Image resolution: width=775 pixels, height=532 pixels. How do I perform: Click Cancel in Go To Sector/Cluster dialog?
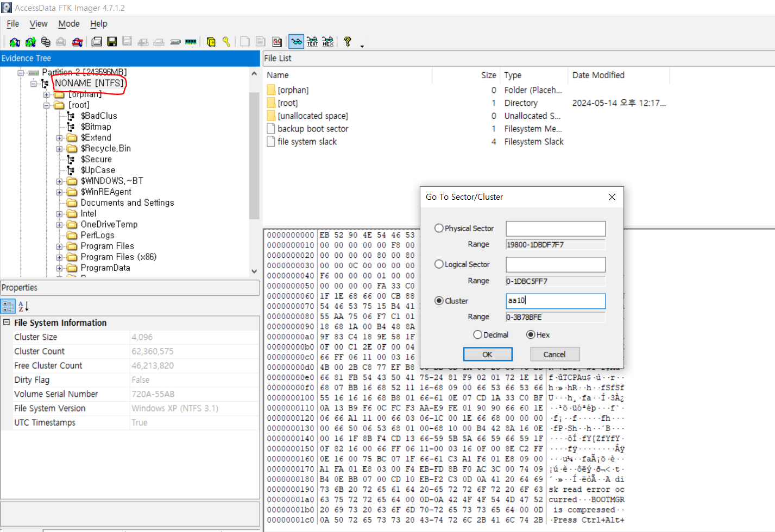pos(555,354)
